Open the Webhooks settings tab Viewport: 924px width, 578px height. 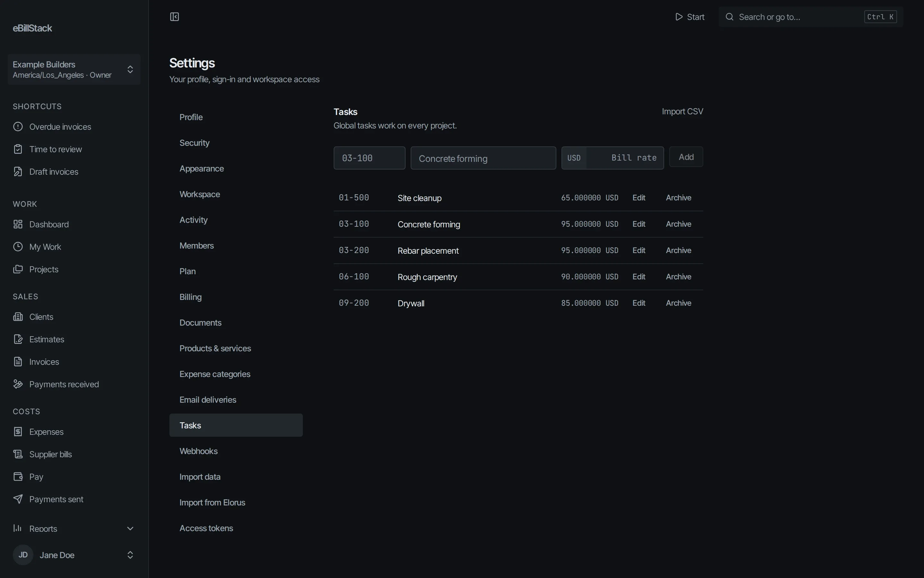pos(236,451)
